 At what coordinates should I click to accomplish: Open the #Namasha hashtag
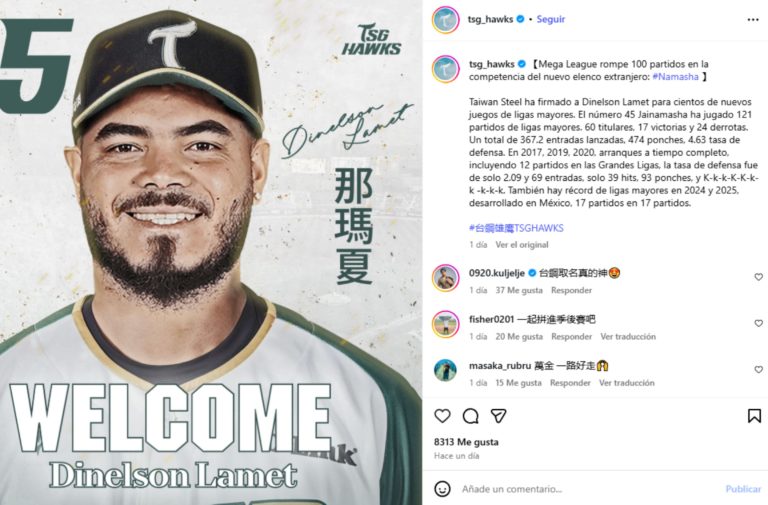tap(675, 76)
